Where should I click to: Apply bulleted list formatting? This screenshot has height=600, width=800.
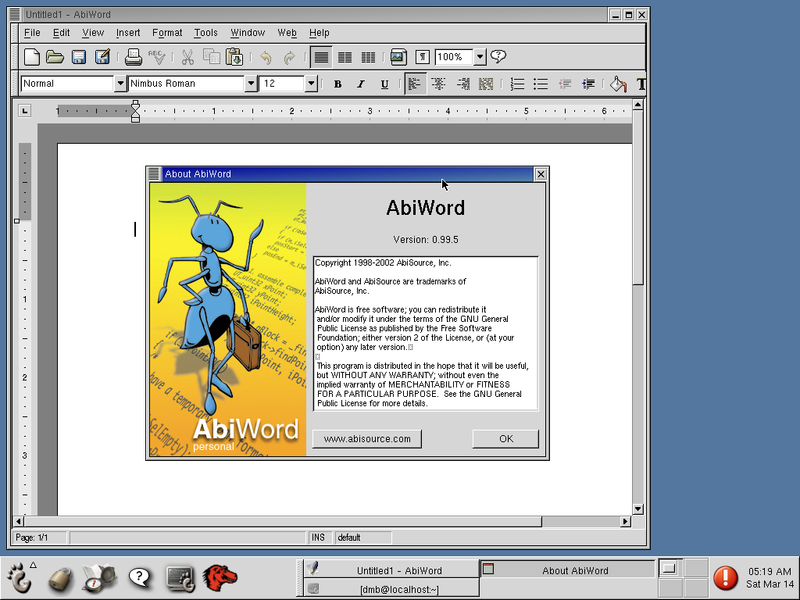[x=540, y=84]
